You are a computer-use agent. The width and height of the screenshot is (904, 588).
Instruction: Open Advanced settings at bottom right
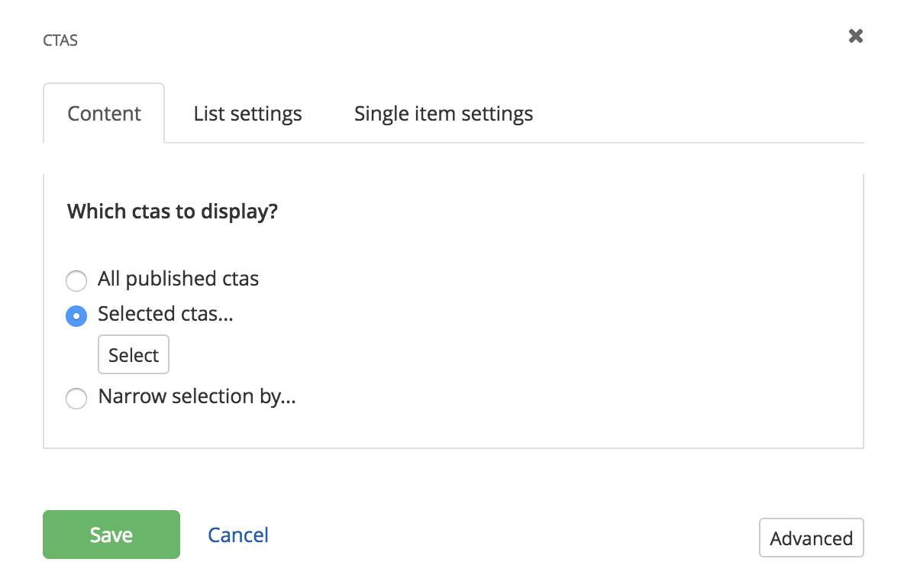tap(811, 538)
